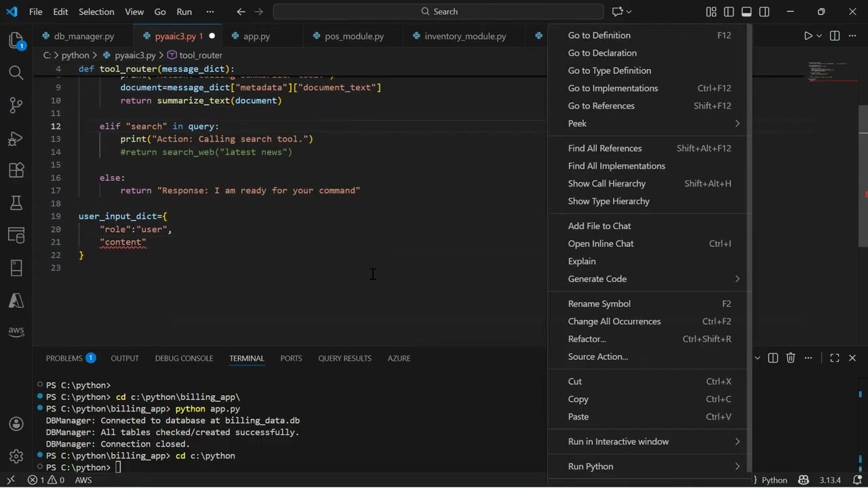Choose Go to Definition in context menu
This screenshot has width=868, height=488.
pos(650,35)
